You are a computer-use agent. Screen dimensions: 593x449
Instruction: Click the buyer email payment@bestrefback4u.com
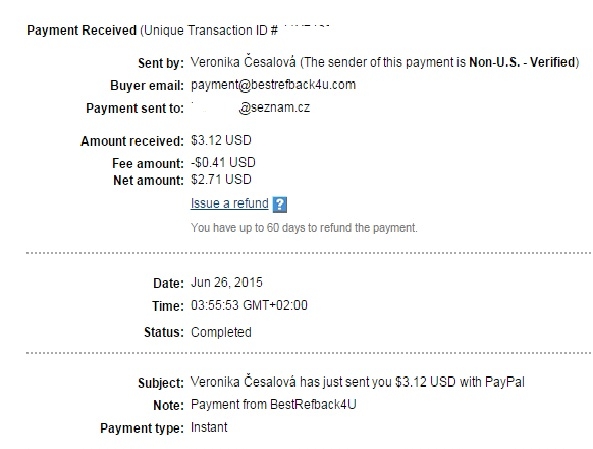click(273, 84)
